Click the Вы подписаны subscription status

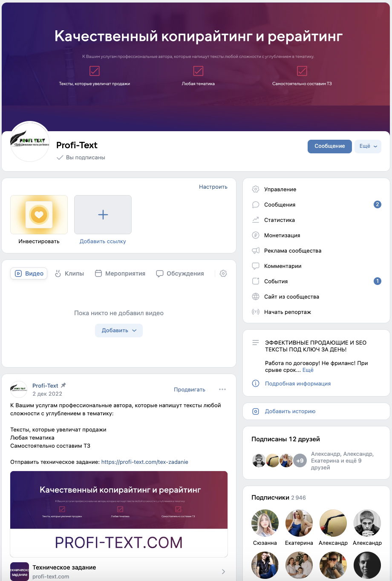pos(81,158)
